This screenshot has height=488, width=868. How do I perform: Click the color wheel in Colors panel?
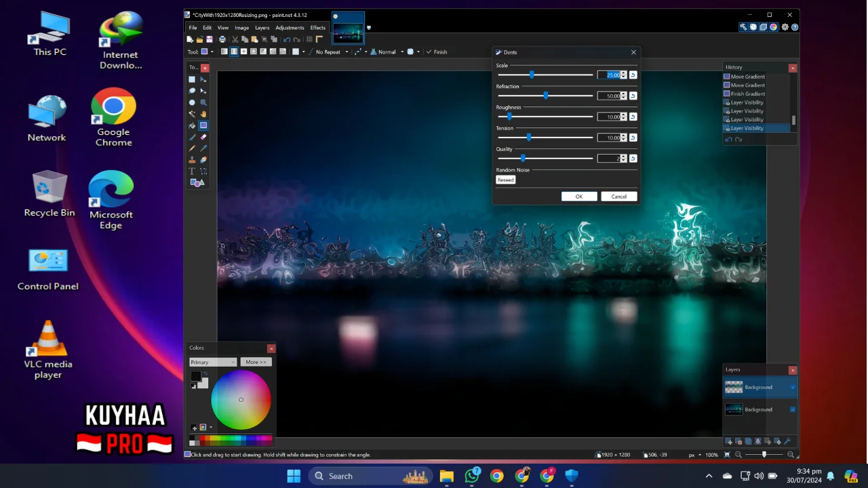click(x=241, y=400)
